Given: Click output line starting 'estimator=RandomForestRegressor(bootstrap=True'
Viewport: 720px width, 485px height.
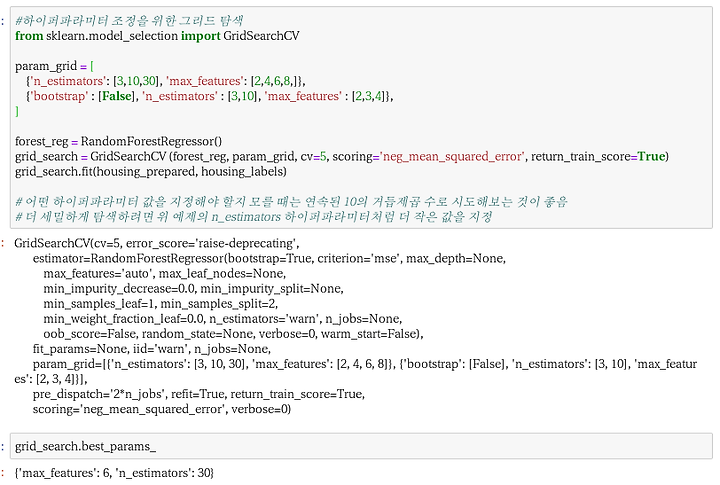Looking at the screenshot, I should coord(269,259).
